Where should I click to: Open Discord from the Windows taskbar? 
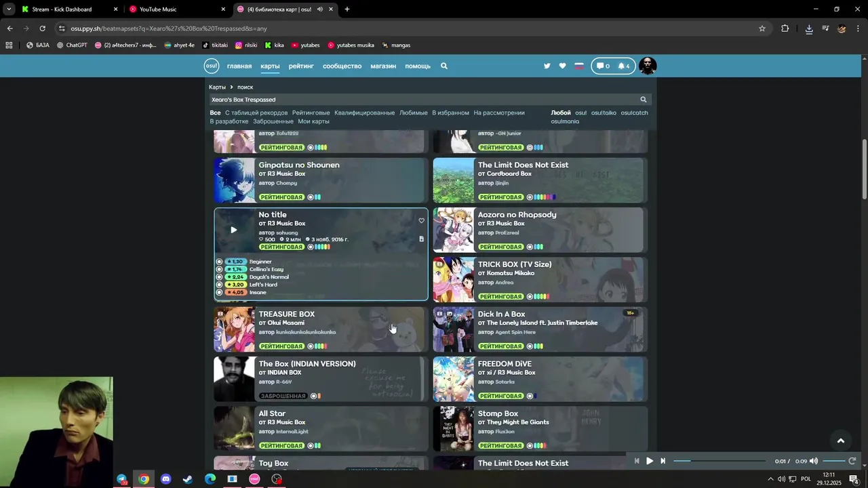tap(165, 479)
